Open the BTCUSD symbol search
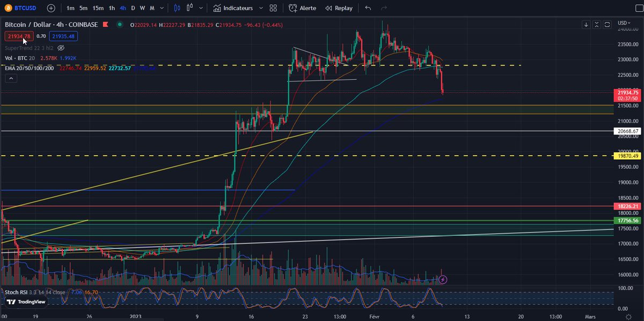644x321 pixels. (20, 8)
